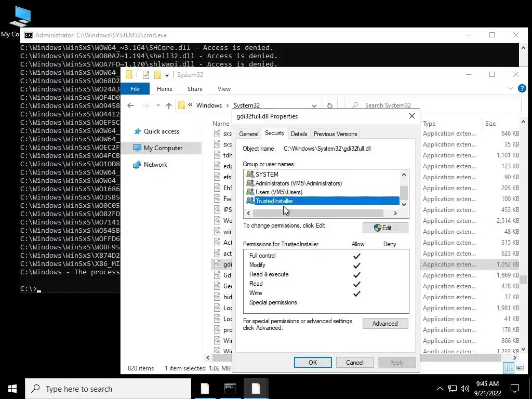532x399 pixels.
Task: Select TrustedInstaller in the user list
Action: (x=322, y=201)
